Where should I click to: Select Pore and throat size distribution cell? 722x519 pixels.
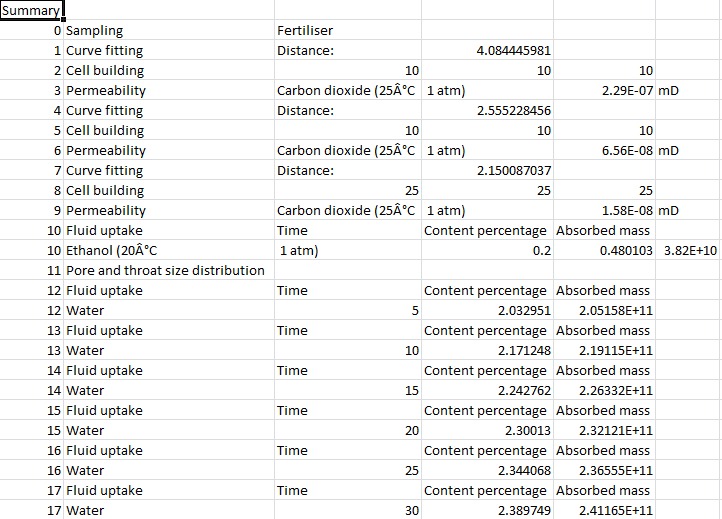pyautogui.click(x=165, y=271)
